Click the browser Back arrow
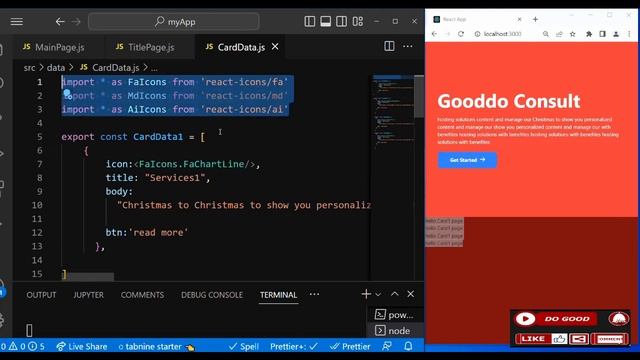The height and width of the screenshot is (360, 640). (434, 34)
